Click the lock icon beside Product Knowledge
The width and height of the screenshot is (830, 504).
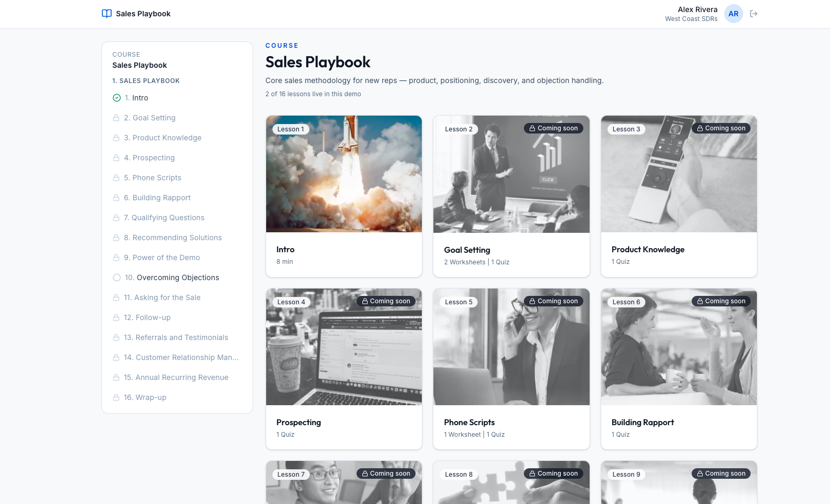(x=116, y=138)
